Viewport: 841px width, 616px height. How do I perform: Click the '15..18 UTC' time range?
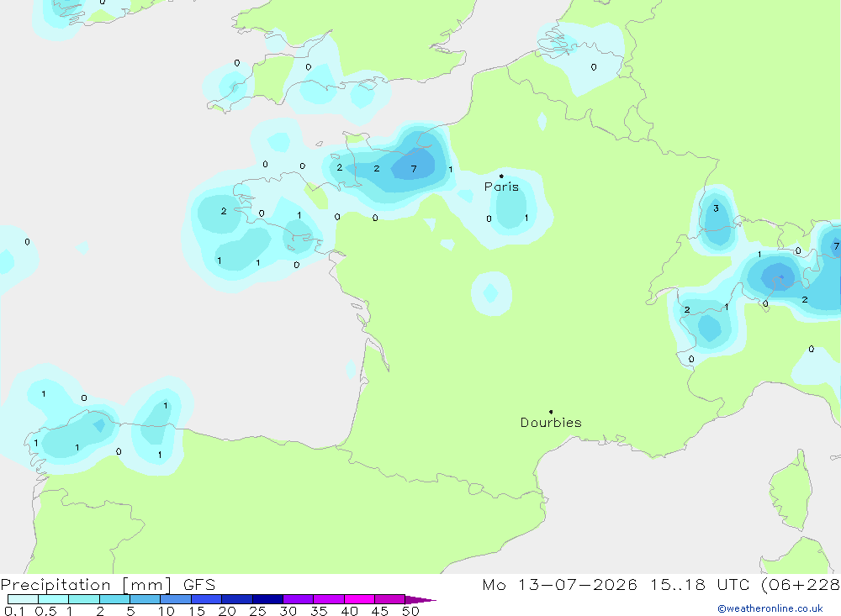tap(700, 585)
